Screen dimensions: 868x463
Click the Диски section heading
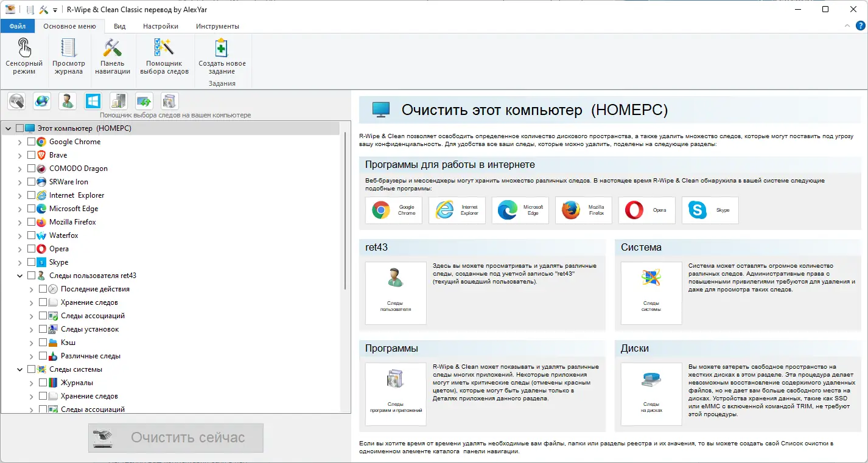click(635, 349)
